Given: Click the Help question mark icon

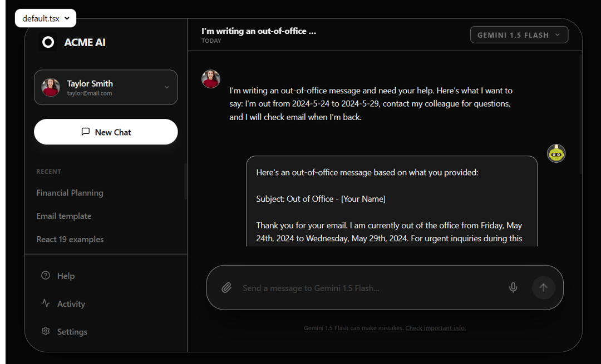Looking at the screenshot, I should [x=46, y=276].
